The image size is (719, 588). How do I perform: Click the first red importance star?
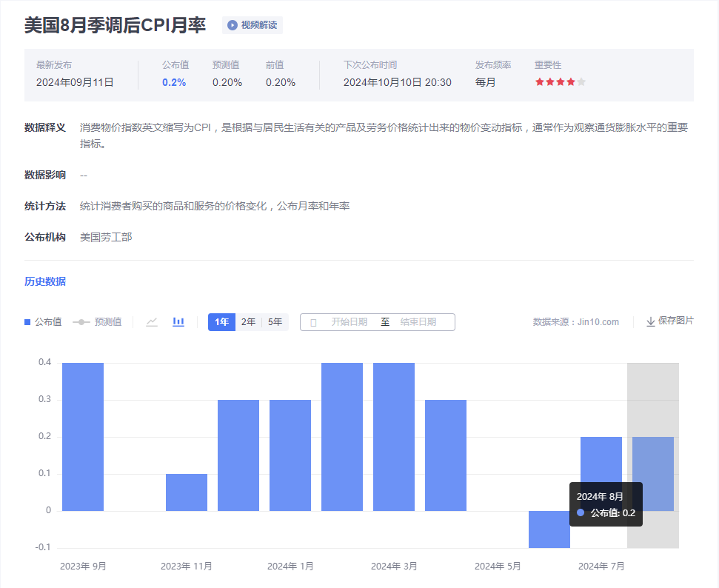click(x=540, y=82)
